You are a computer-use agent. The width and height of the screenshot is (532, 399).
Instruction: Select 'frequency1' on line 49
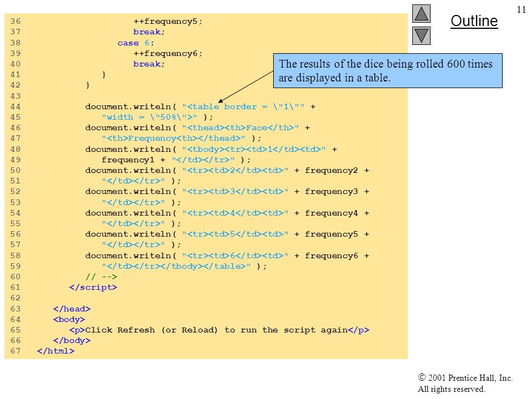[128, 160]
